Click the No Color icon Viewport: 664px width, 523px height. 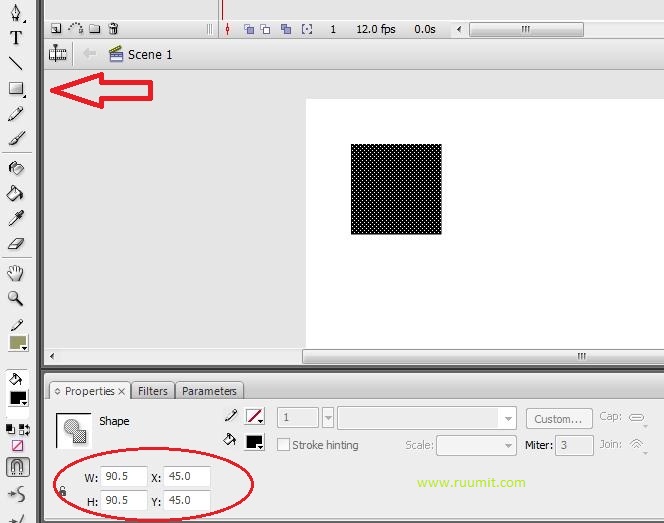coord(17,446)
